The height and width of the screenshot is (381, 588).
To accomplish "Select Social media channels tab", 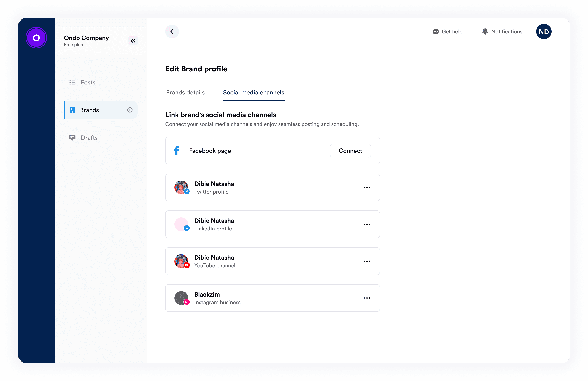I will 253,92.
